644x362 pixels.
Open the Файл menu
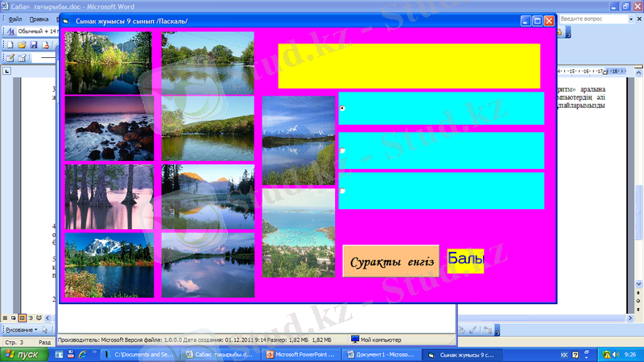[15, 18]
